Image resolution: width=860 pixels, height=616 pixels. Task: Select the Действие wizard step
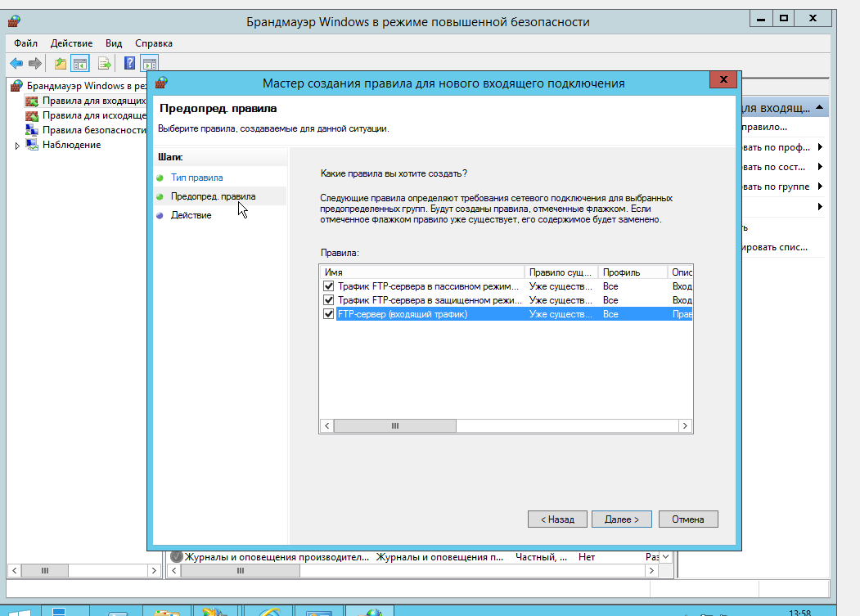point(191,215)
